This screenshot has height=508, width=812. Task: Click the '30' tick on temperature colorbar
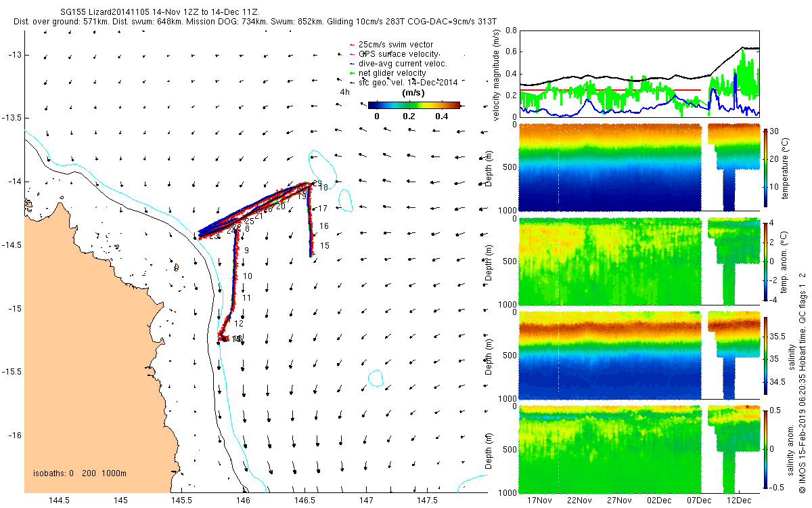click(775, 131)
